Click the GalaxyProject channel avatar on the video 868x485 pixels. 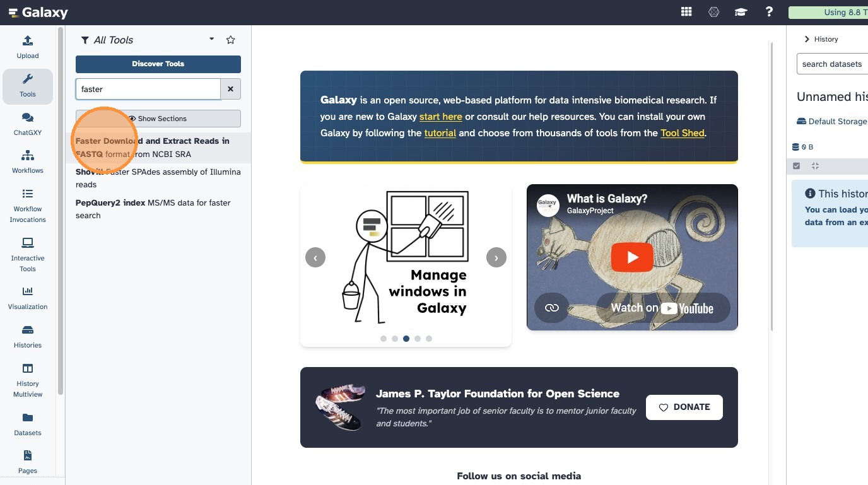click(x=548, y=206)
